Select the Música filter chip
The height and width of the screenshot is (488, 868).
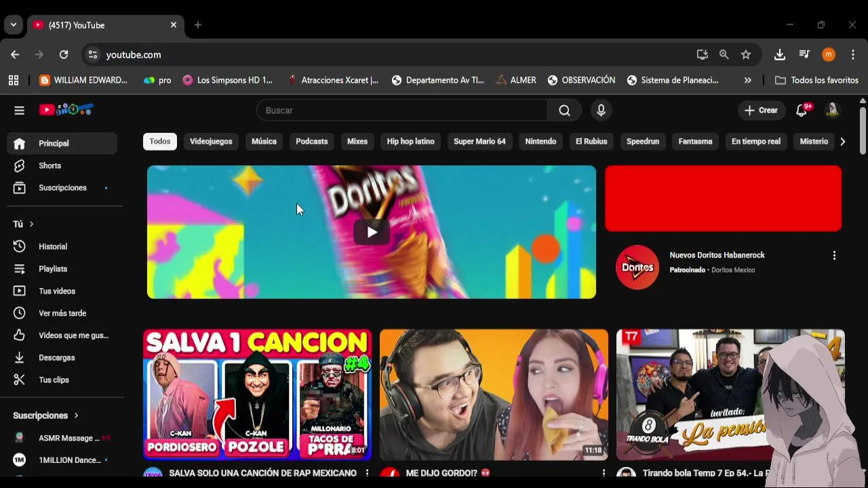(264, 142)
